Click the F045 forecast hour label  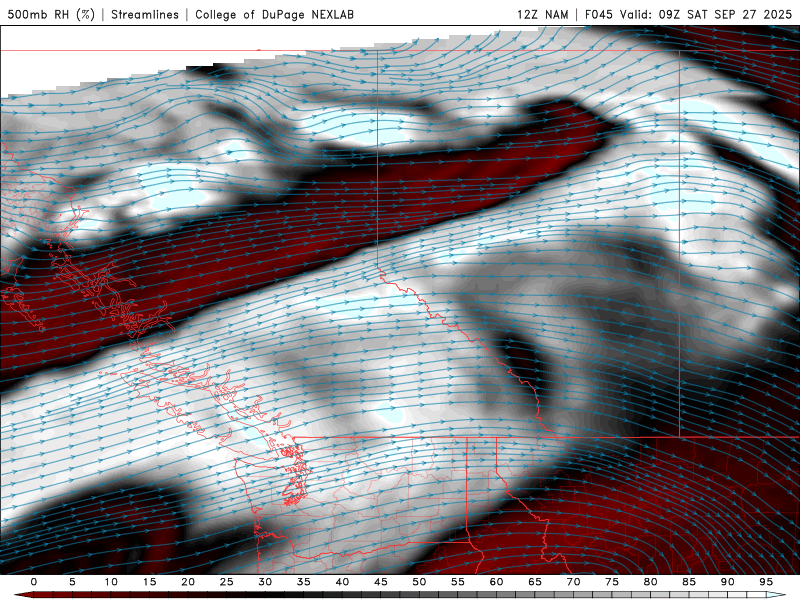599,14
